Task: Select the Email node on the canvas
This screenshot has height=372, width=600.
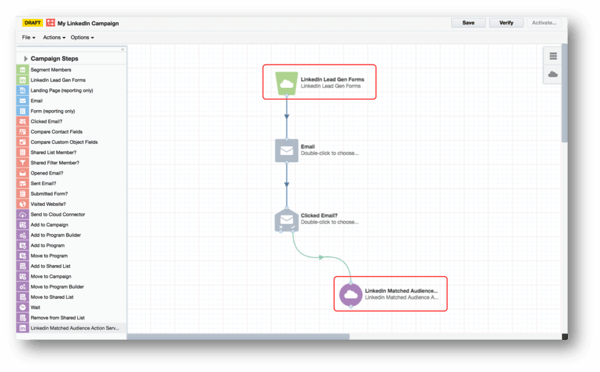Action: click(287, 150)
